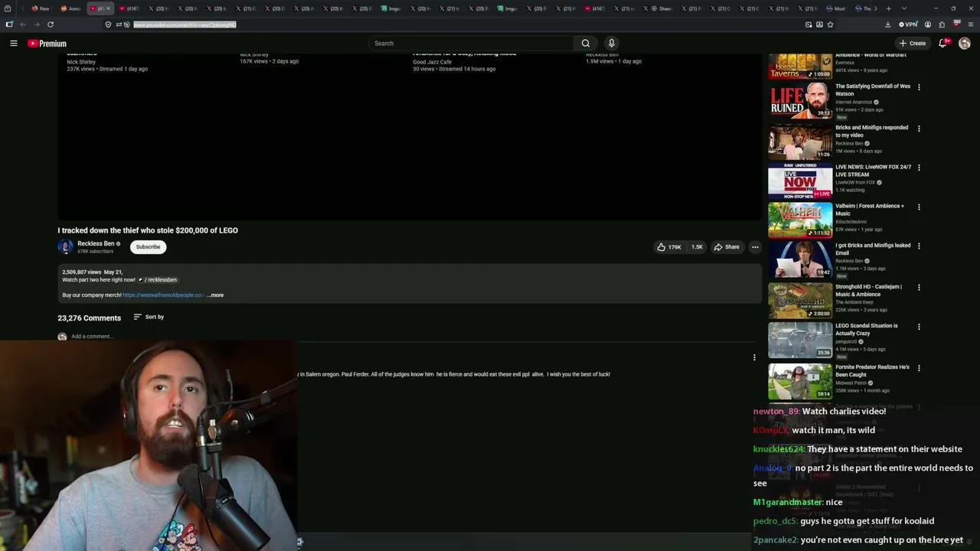Open the Sort by comments dropdown
This screenshot has height=551, width=980.
(x=149, y=317)
